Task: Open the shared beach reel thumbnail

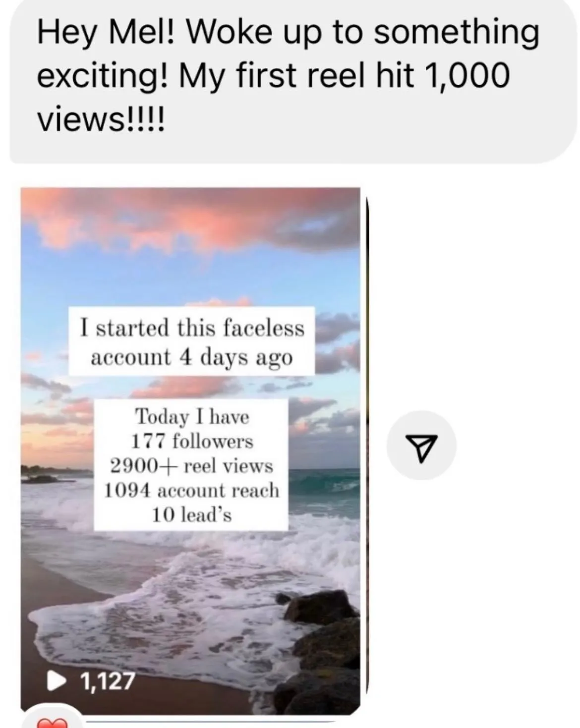Action: 190,450
